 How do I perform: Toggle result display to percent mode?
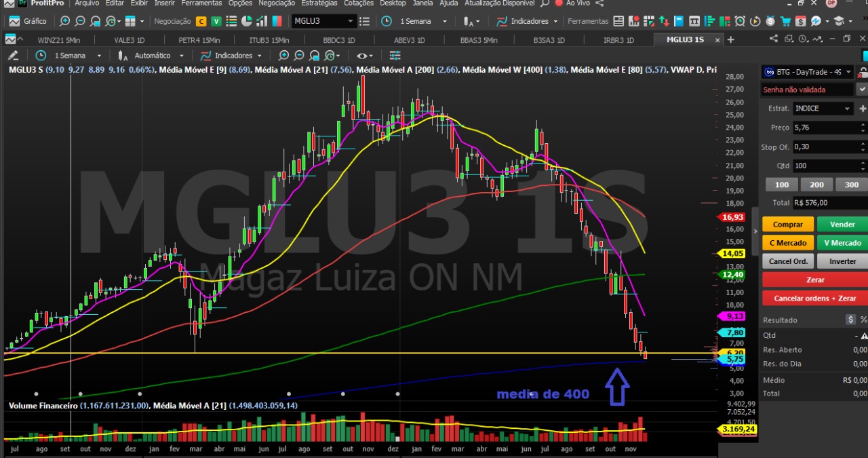(863, 320)
